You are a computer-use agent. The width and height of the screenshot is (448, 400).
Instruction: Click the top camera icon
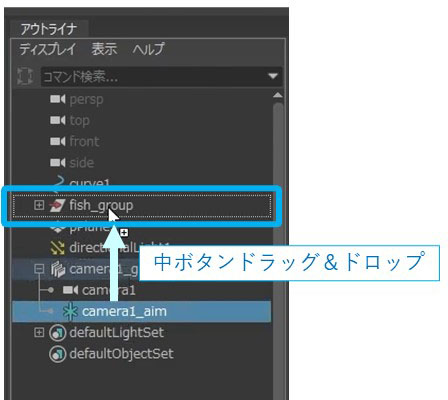coord(58,120)
